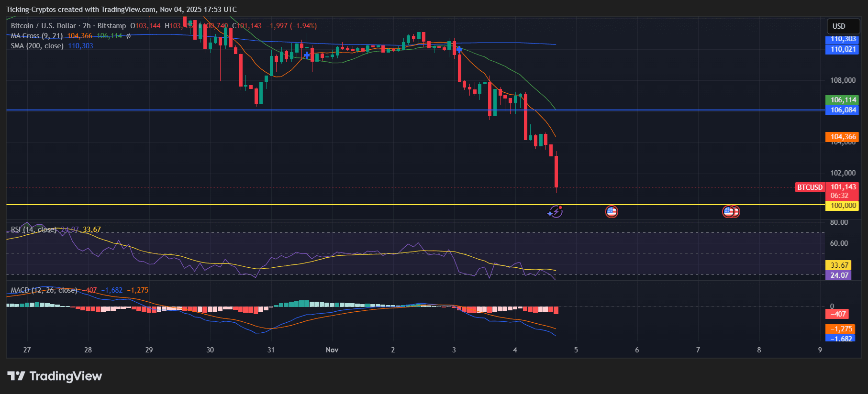Screen dimensions: 868x394
Task: Select the SMA (200, close) indicator legend
Action: 37,46
